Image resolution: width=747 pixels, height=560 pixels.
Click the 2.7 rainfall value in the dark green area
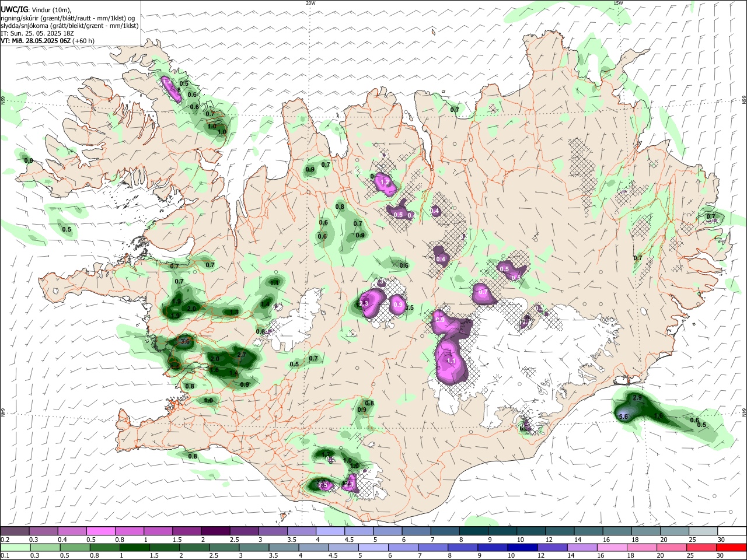point(243,355)
